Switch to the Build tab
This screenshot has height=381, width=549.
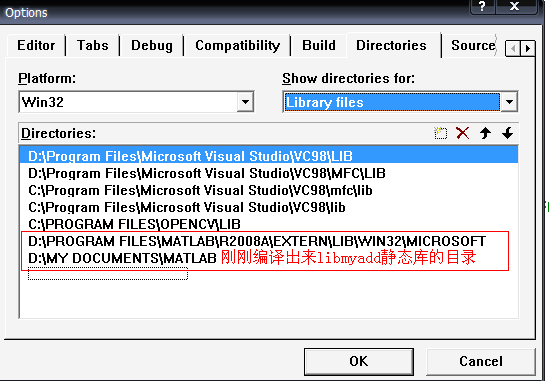pos(319,46)
